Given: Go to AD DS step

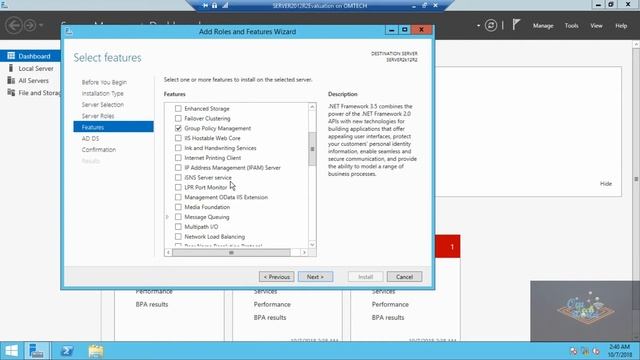Looking at the screenshot, I should (x=90, y=138).
